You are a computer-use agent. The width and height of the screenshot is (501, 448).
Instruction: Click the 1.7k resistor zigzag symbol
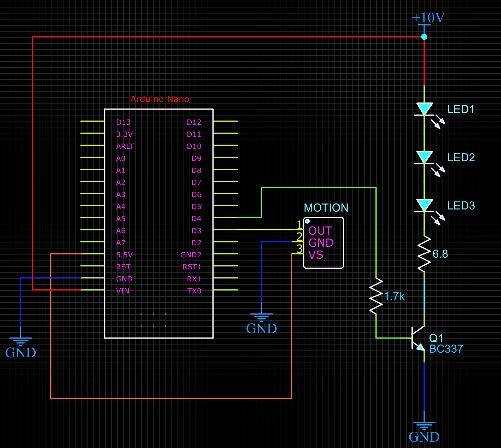tap(376, 296)
